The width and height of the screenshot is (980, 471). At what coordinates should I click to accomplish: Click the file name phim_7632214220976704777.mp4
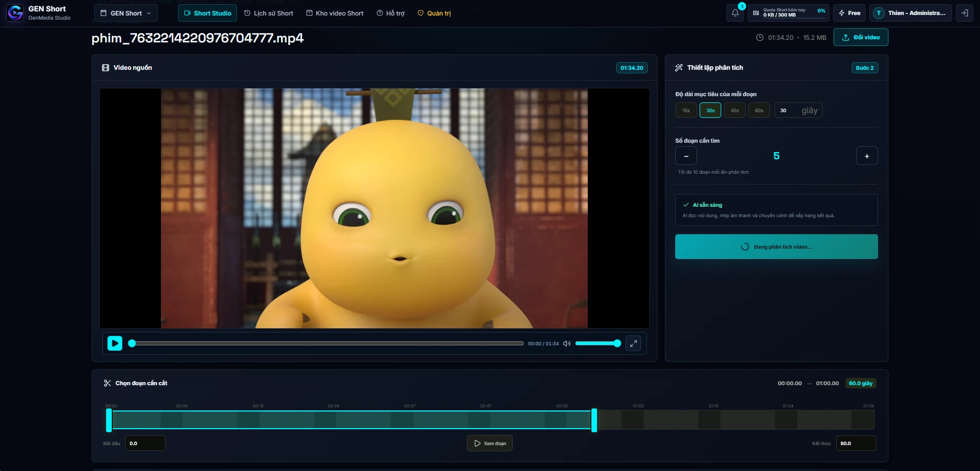(198, 38)
